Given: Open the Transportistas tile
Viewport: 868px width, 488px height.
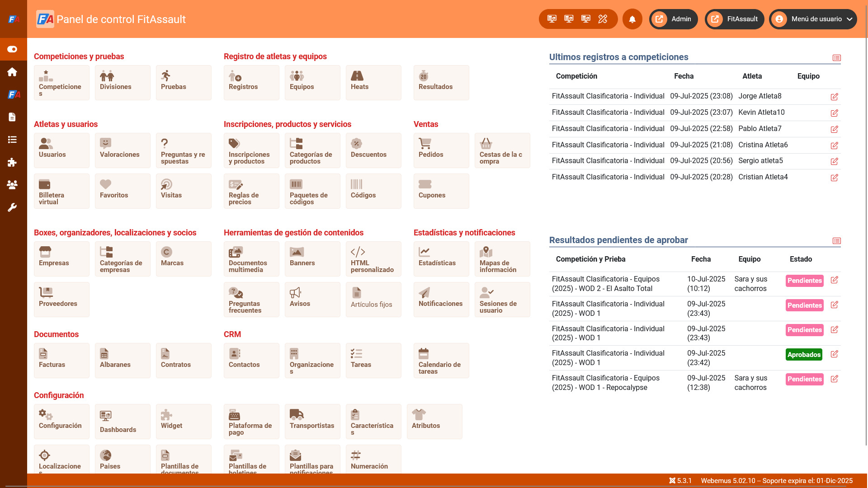Looking at the screenshot, I should 312,422.
